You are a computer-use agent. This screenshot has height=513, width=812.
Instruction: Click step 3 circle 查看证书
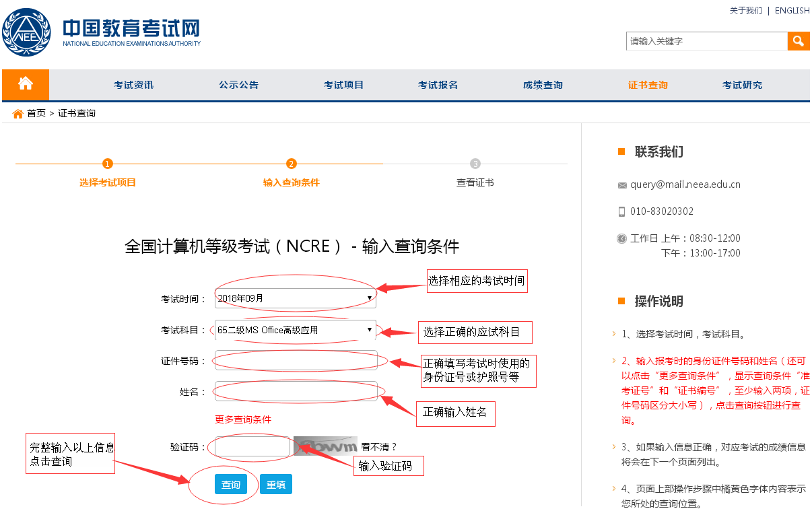475,164
